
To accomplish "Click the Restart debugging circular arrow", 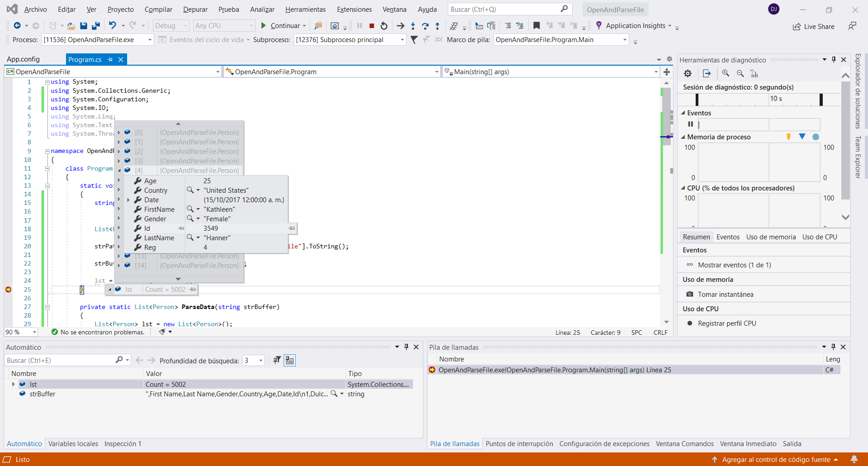I will (x=384, y=26).
